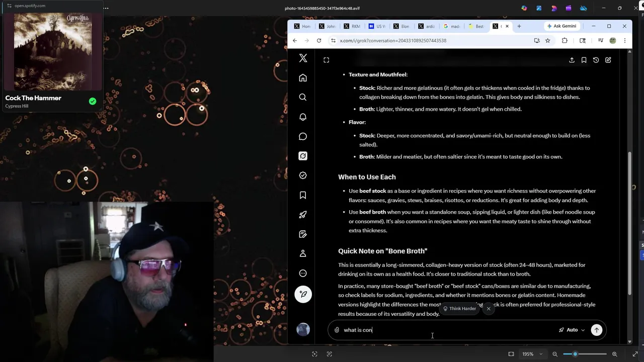Screen dimensions: 644x362
Task: Click the rocket icon in the X sidebar
Action: tap(303, 215)
